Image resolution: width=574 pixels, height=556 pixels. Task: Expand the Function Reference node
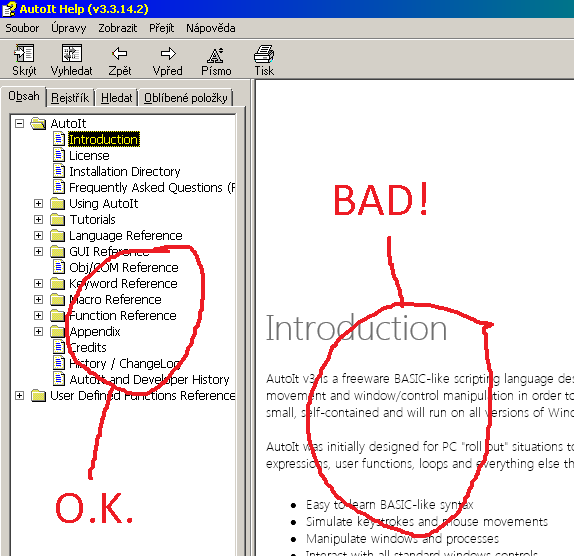[x=38, y=316]
